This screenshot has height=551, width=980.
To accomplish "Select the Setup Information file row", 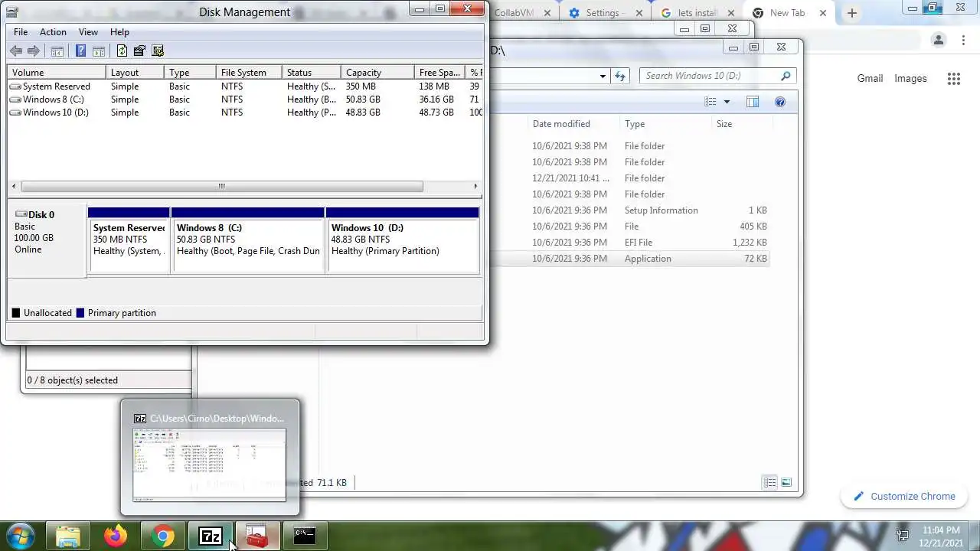I will 629,210.
